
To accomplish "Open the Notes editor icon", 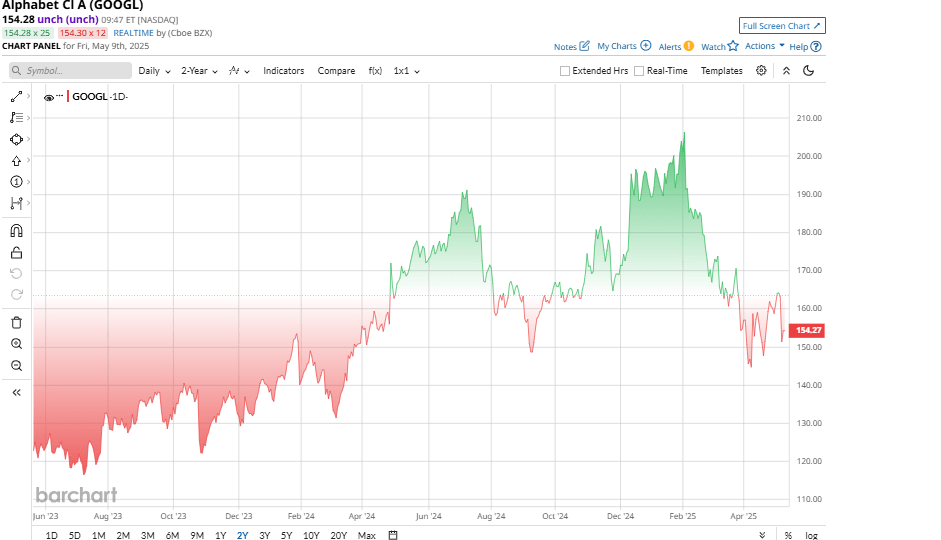I will click(x=584, y=46).
